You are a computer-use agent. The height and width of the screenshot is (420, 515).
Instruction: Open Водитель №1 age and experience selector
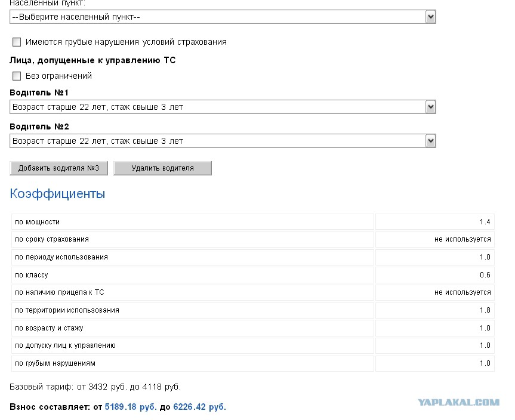click(223, 107)
